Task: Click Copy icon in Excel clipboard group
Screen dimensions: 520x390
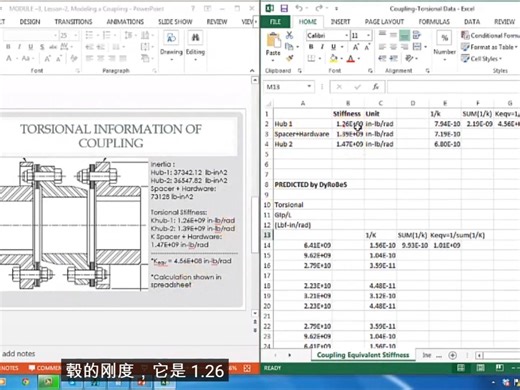Action: (x=289, y=46)
